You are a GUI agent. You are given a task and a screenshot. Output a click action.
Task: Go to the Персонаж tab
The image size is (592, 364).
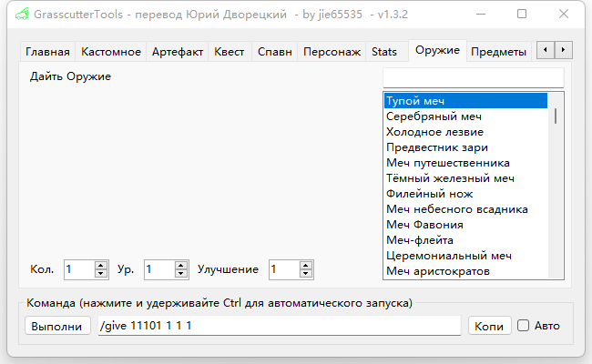coord(332,52)
